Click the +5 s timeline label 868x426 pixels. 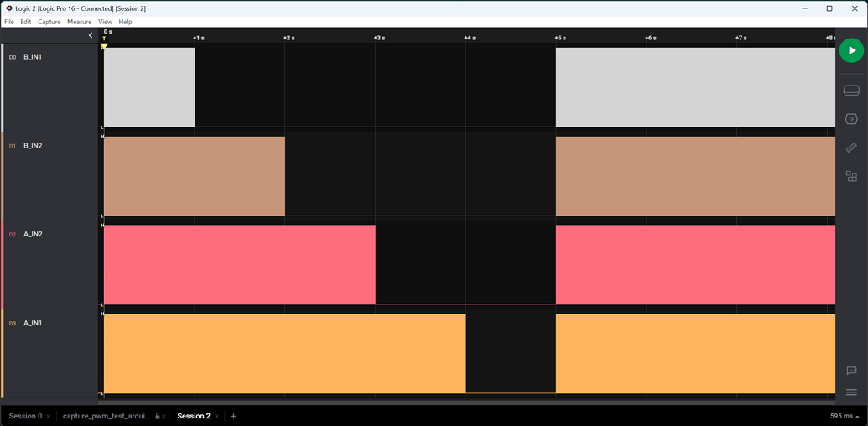tap(559, 38)
